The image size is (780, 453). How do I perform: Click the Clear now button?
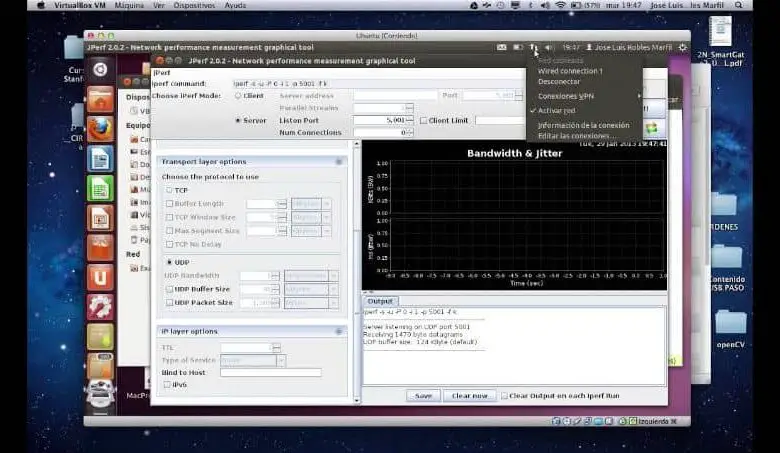pyautogui.click(x=470, y=396)
